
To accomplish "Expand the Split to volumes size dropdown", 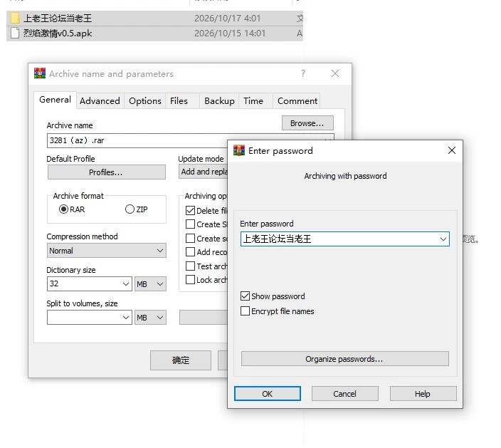I will click(x=126, y=318).
